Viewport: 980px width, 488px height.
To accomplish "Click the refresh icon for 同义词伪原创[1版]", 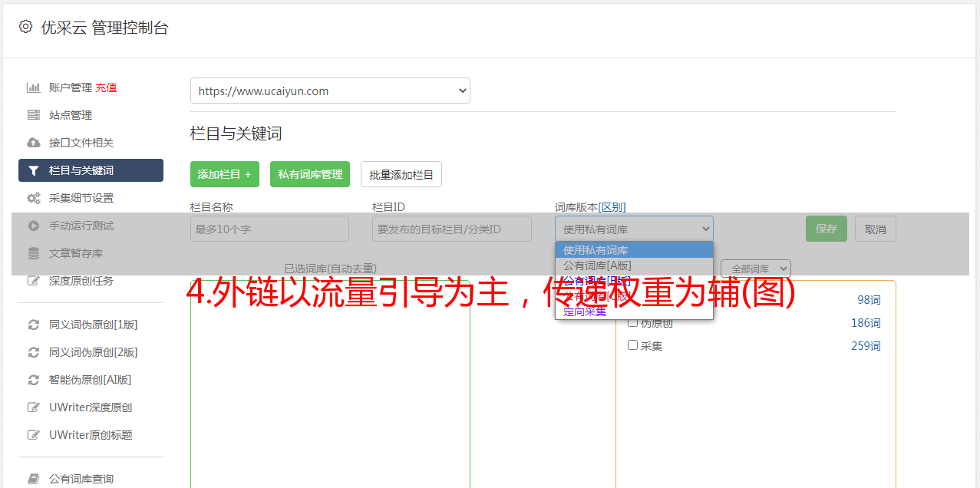I will 33,325.
